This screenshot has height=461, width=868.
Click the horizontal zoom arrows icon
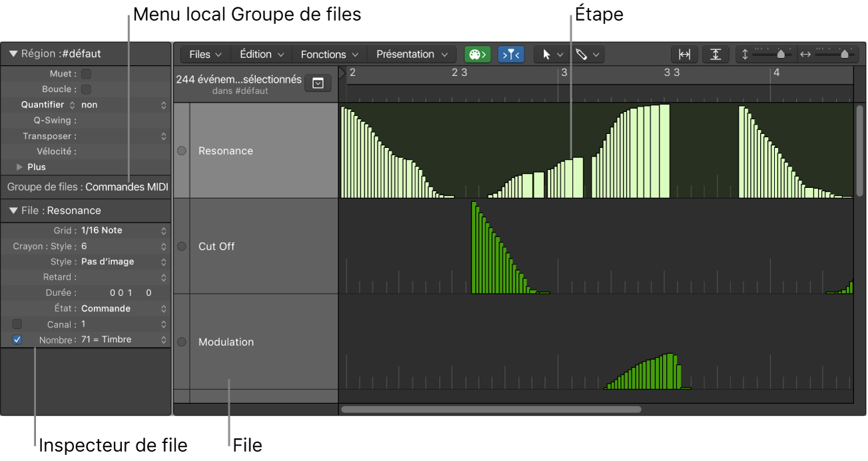[x=805, y=55]
